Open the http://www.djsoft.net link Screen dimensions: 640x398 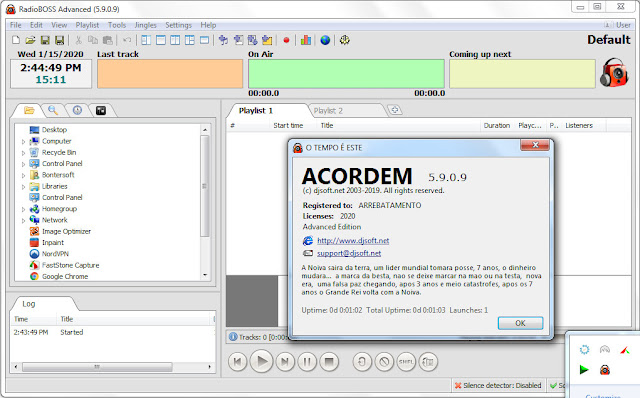pos(353,241)
